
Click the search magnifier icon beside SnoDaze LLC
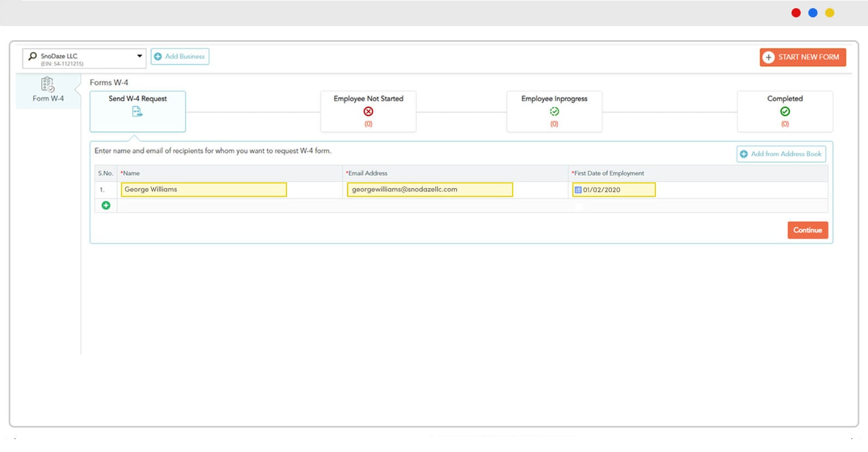tap(33, 56)
